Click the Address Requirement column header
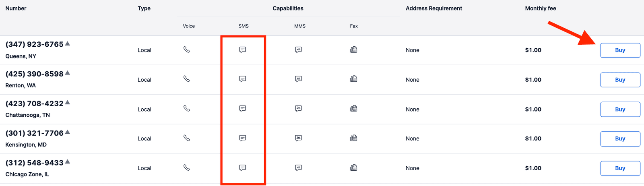The width and height of the screenshot is (644, 186). [x=433, y=8]
